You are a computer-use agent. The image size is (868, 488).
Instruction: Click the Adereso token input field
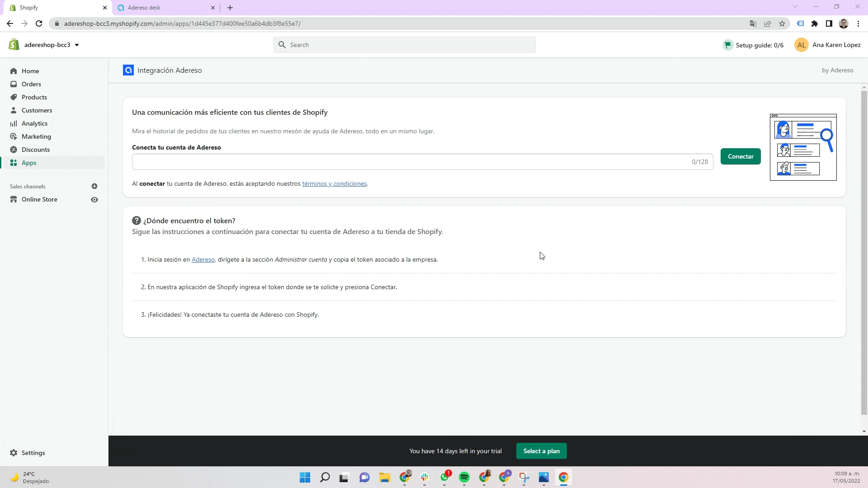(x=422, y=162)
